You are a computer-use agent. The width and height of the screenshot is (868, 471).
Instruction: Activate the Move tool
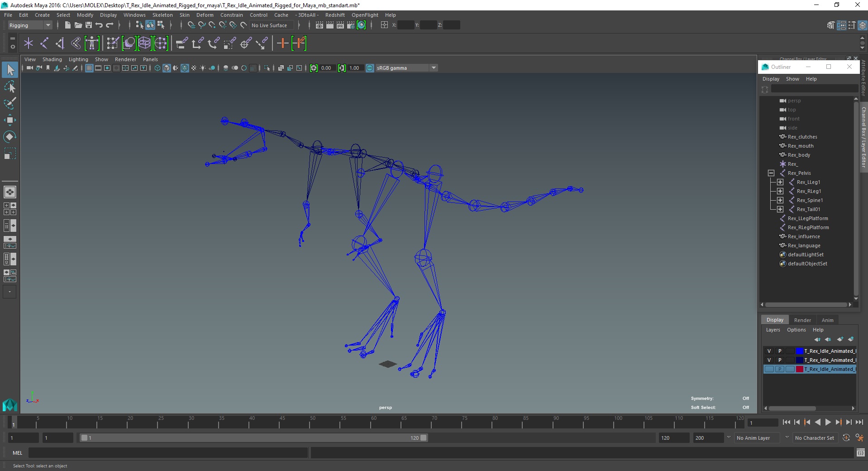[x=10, y=120]
